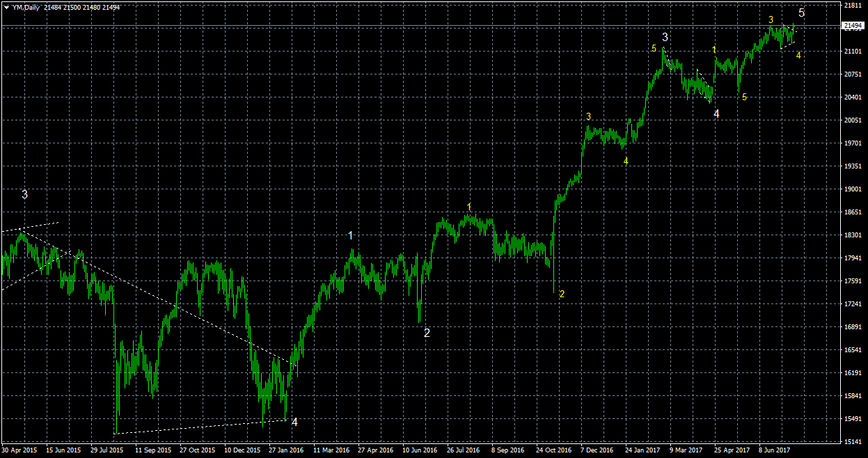This screenshot has height=458, width=868.
Task: Click the 25 Apr 2017 date label
Action: (732, 451)
